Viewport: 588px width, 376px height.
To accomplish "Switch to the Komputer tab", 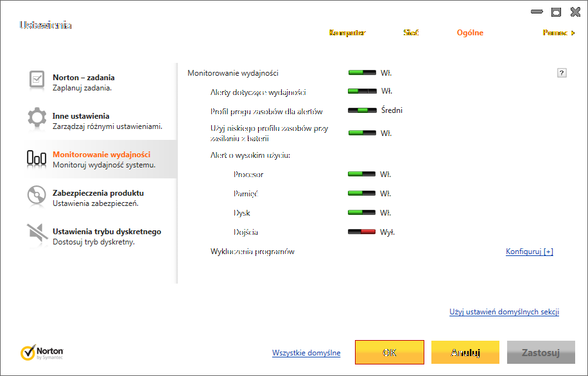I will click(x=347, y=33).
